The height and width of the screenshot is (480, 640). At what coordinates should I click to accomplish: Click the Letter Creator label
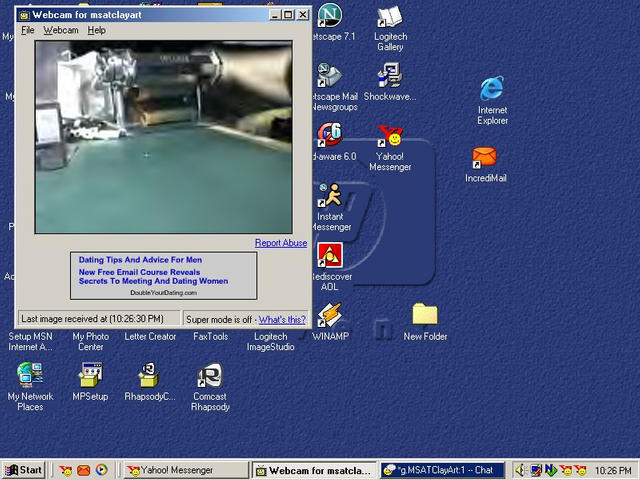(150, 337)
